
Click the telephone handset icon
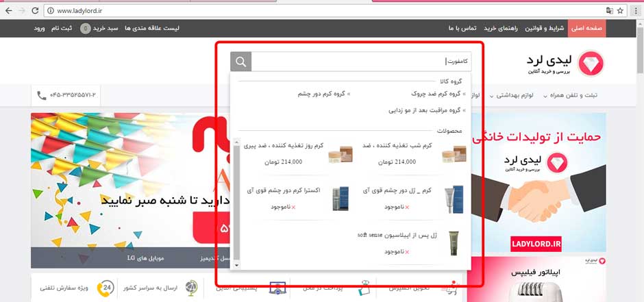click(x=42, y=96)
